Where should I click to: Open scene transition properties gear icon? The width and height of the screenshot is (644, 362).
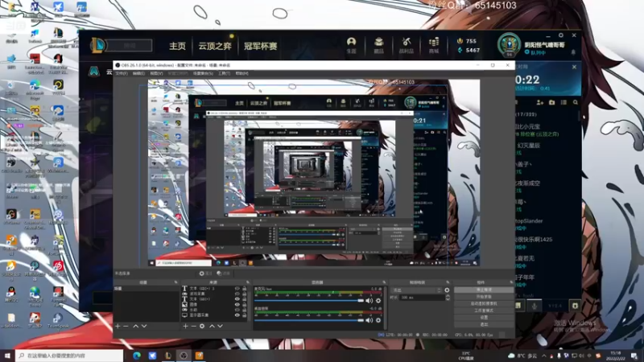point(447,290)
